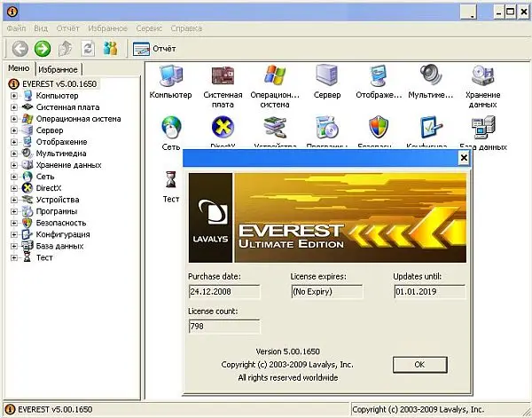Expand the Хранение данных tree node
The height and width of the screenshot is (418, 532).
coord(14,165)
